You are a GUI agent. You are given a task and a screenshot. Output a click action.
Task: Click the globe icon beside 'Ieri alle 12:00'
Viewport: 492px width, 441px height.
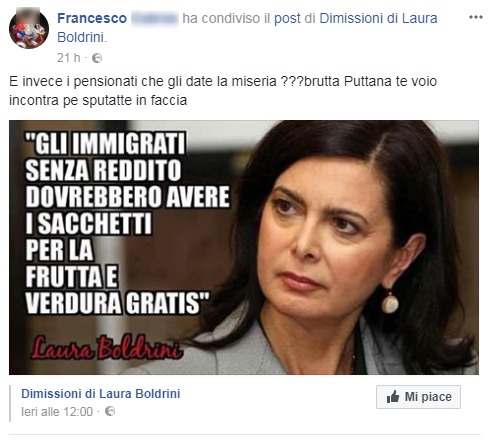tap(110, 411)
